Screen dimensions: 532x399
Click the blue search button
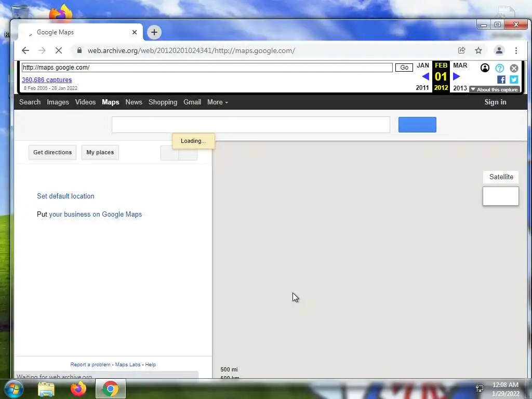[x=417, y=125]
